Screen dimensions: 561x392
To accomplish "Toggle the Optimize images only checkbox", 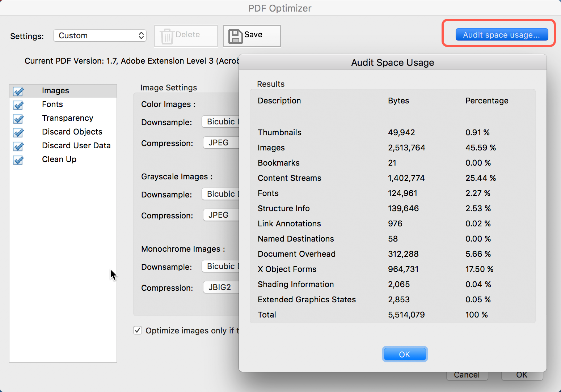I will tap(138, 330).
